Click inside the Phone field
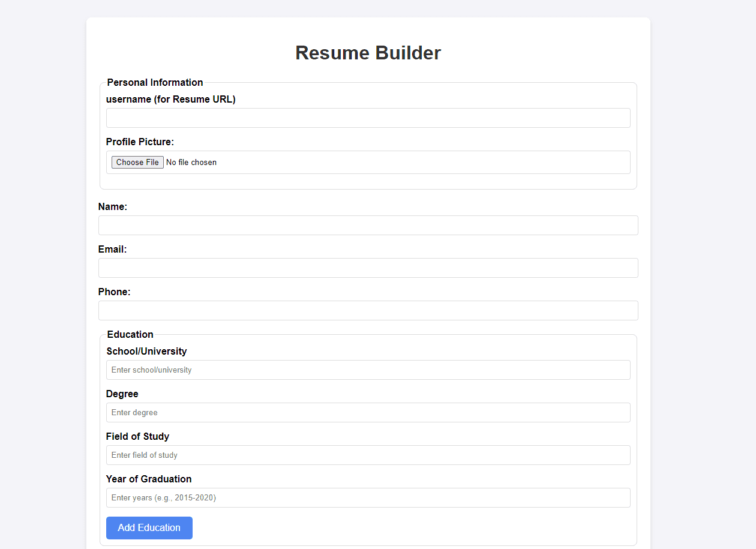This screenshot has height=549, width=756. point(368,310)
